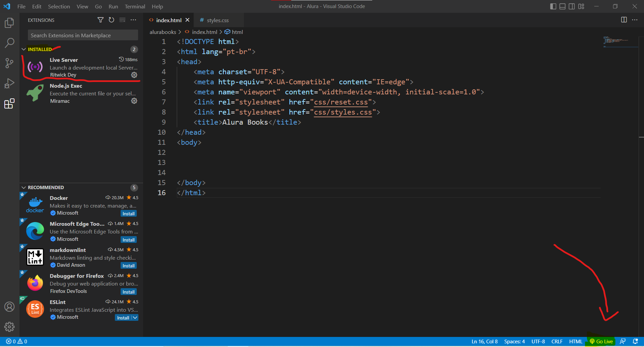644x347 pixels.
Task: Open Manage gear in activity bar
Action: [9, 327]
